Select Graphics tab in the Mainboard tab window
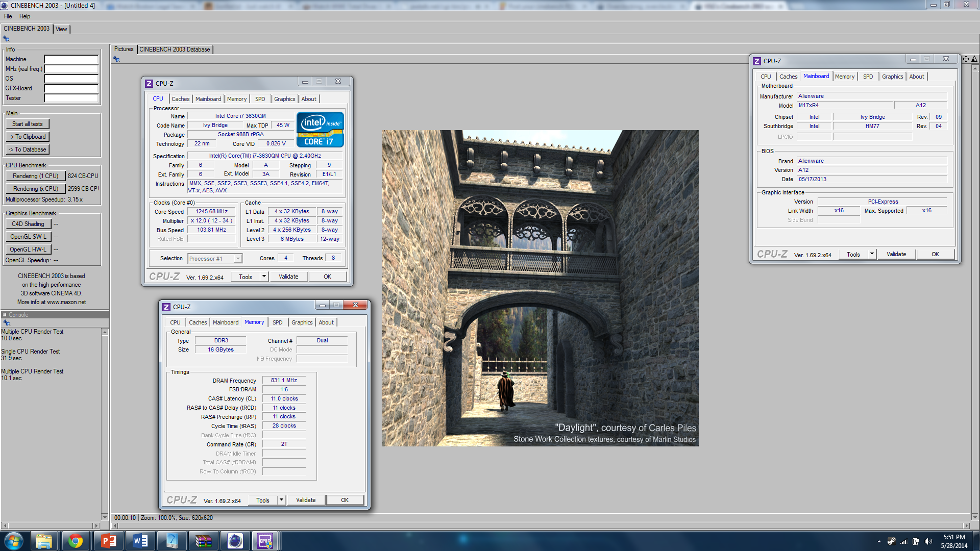Image resolution: width=980 pixels, height=551 pixels. click(x=892, y=77)
